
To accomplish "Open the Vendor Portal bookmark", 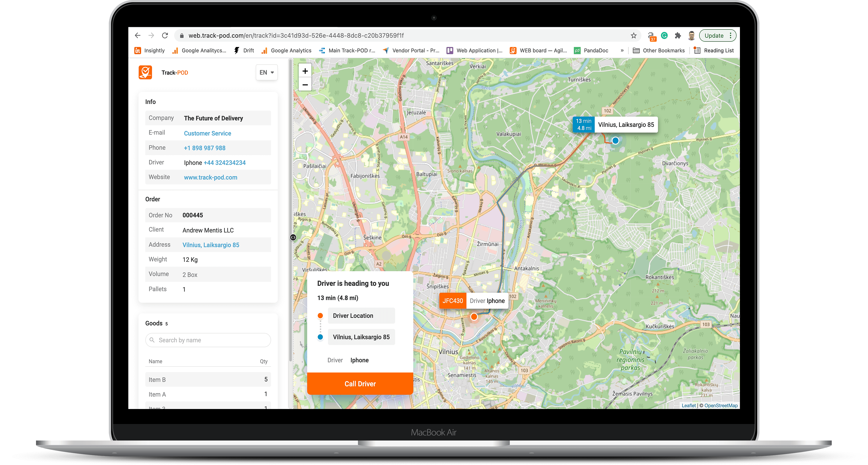I will (x=411, y=50).
